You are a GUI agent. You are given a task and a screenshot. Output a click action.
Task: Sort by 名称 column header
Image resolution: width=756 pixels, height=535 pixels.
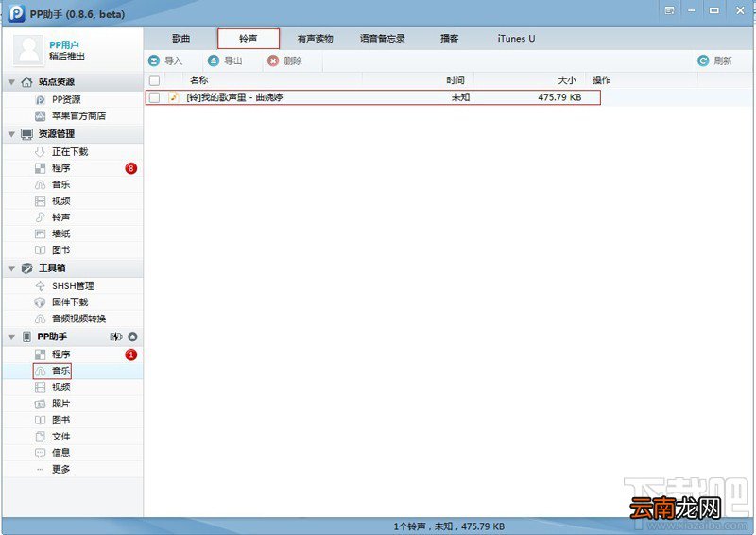coord(199,80)
